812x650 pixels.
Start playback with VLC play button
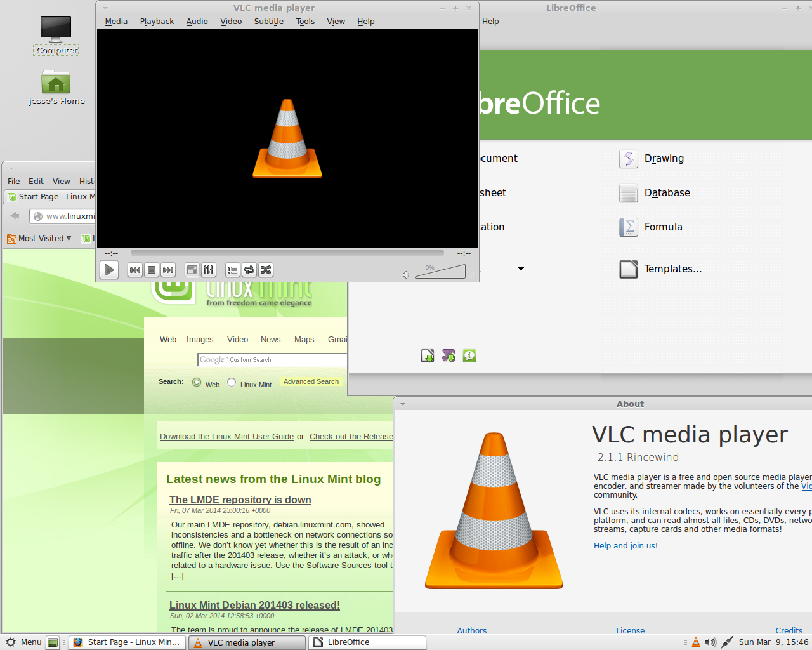pos(109,270)
